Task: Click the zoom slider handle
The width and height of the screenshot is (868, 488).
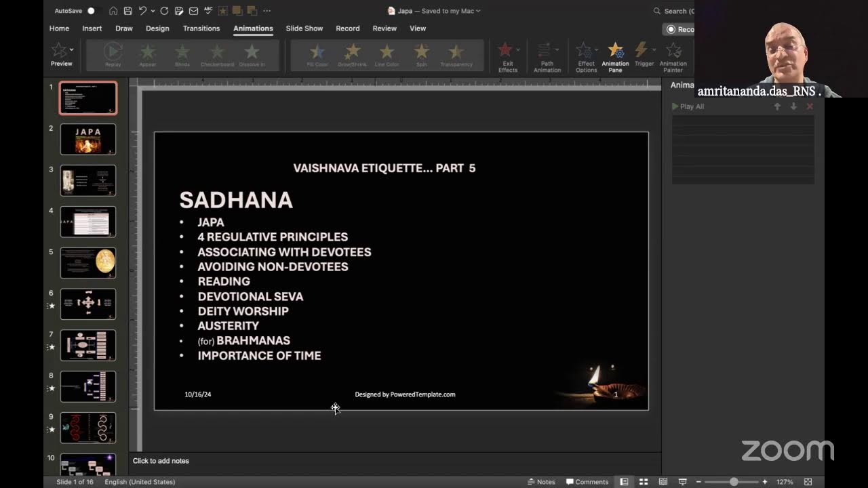Action: (734, 482)
